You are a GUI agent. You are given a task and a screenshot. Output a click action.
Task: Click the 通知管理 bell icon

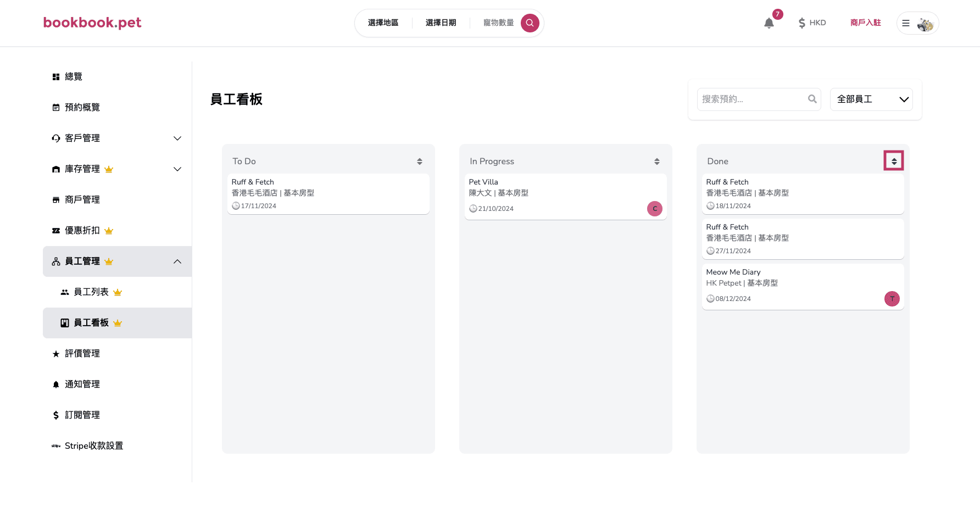(x=56, y=384)
